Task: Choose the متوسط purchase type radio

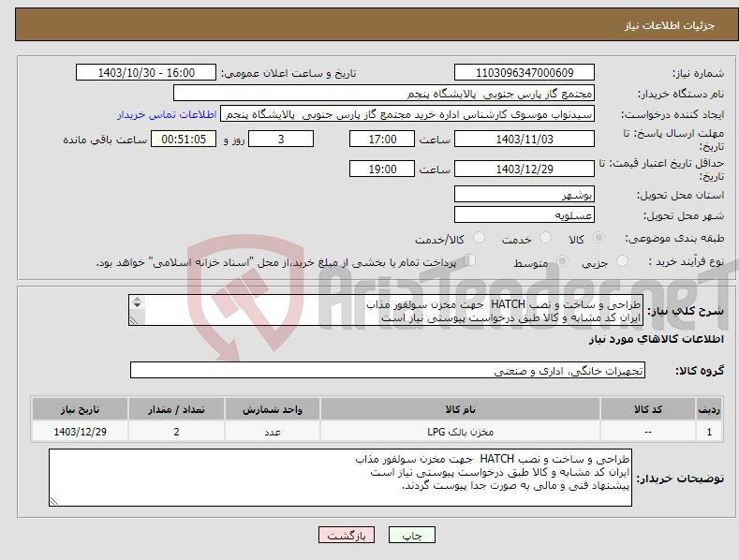Action: coord(562,260)
